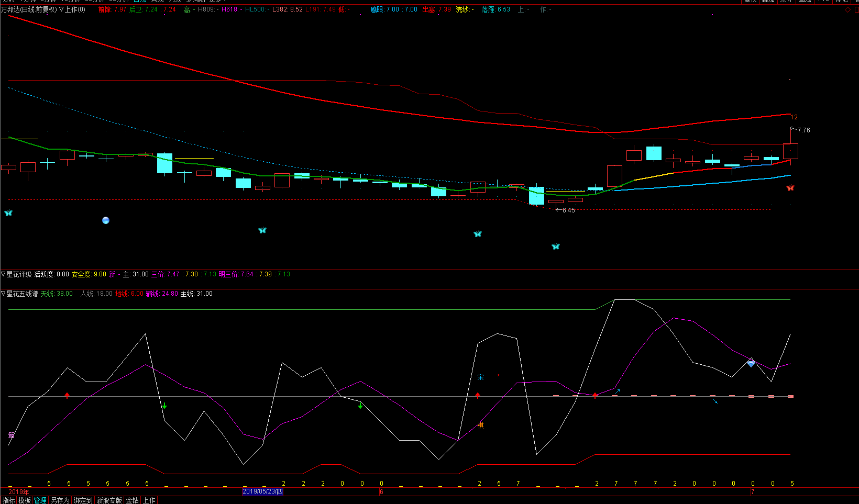Screen dimensions: 859x504
Task: Click the 鹰眼: 7.00 readout
Action: click(x=385, y=9)
